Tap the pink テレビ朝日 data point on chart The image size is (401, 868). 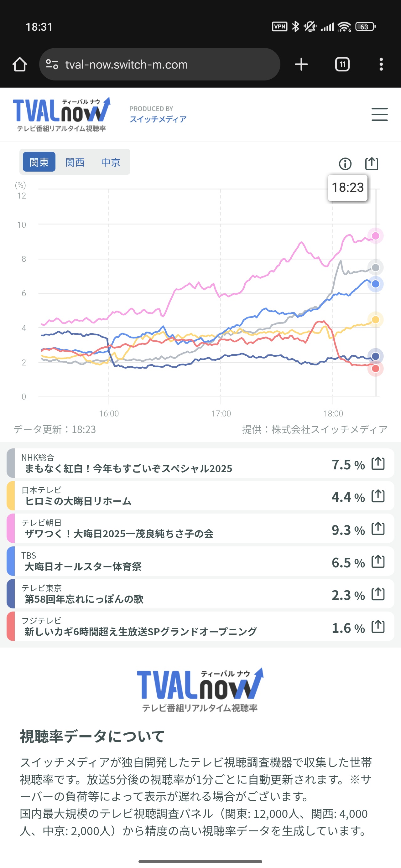375,235
